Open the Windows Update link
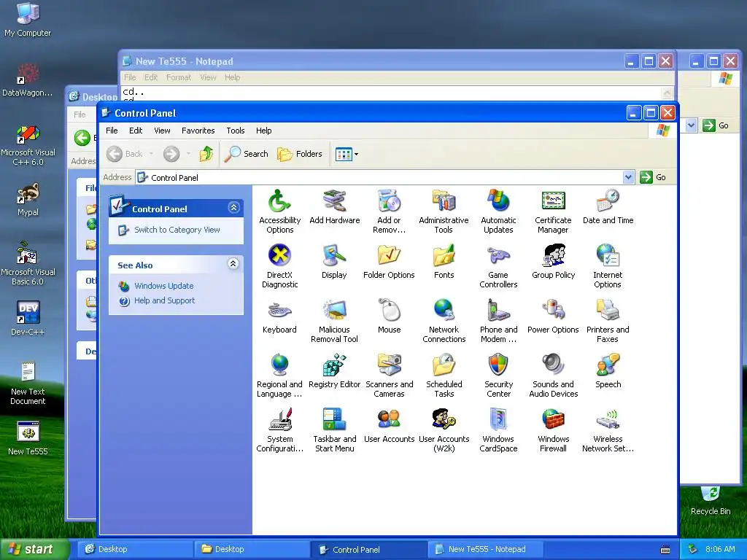The image size is (747, 560). (164, 286)
